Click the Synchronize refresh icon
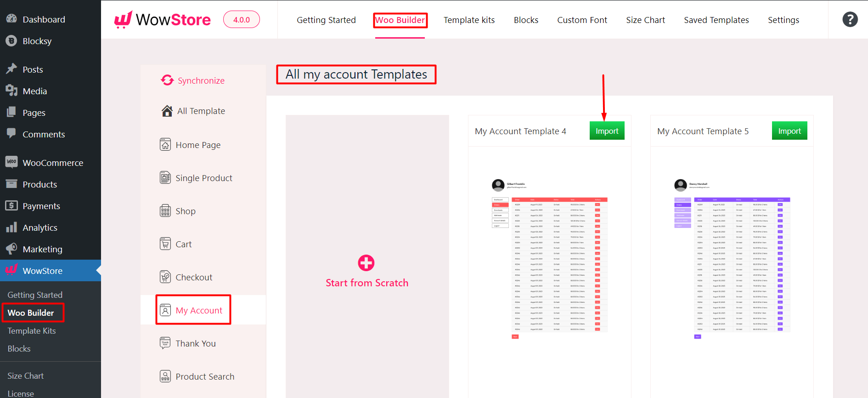The image size is (868, 398). [x=167, y=80]
